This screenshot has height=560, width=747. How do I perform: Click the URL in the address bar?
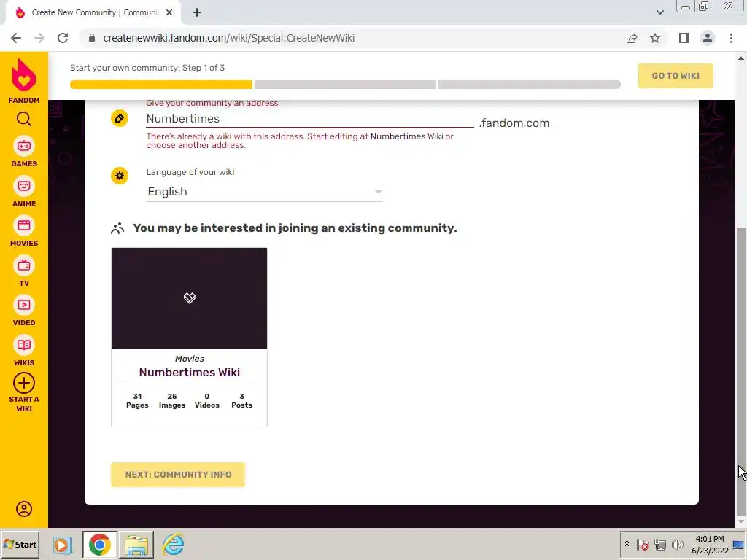coord(228,38)
